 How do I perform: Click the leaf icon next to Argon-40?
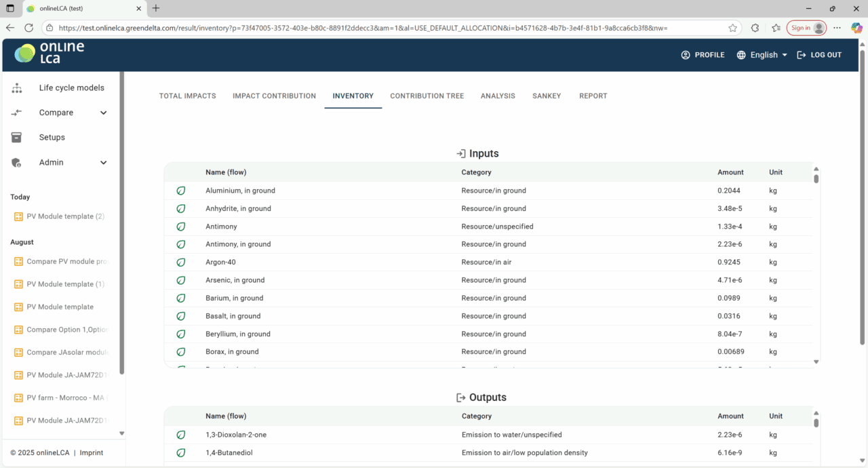pyautogui.click(x=181, y=262)
